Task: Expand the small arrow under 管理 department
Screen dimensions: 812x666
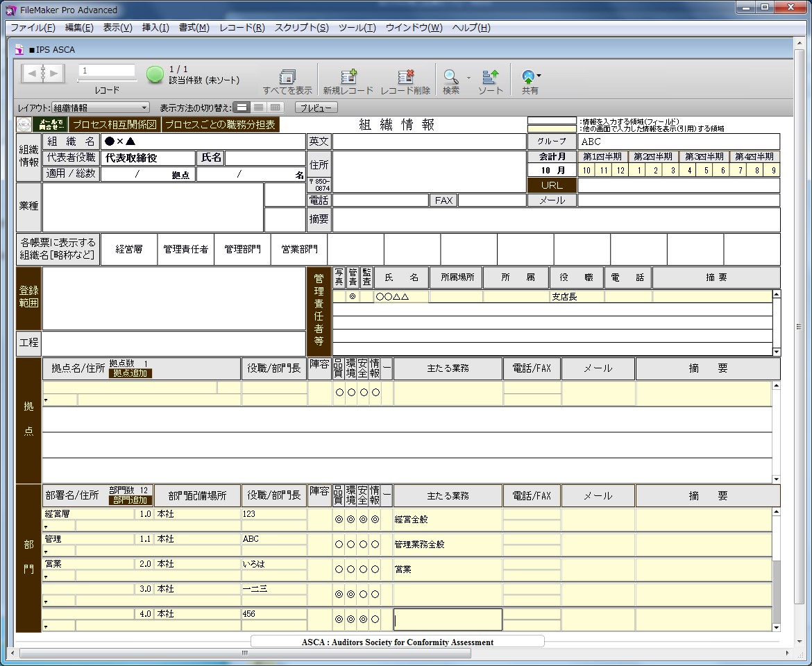Action: [46, 552]
